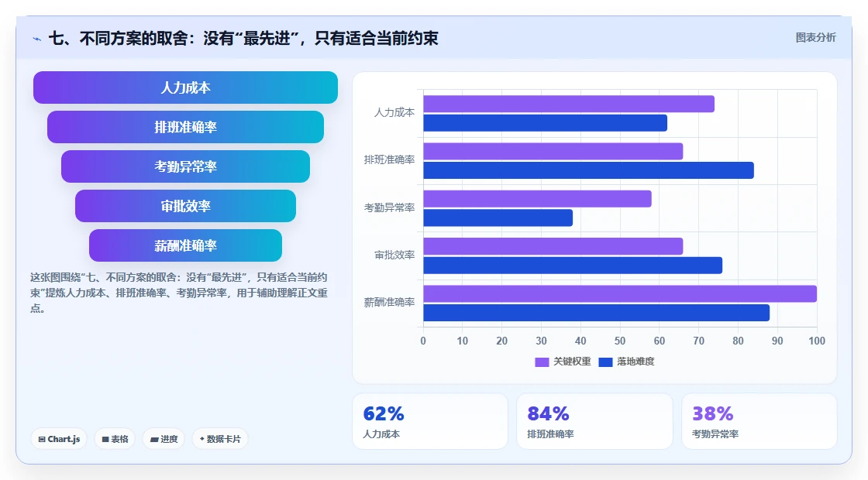Click the 排班准确率 y-axis label in chart
Screen dimensions: 868x480
389,159
